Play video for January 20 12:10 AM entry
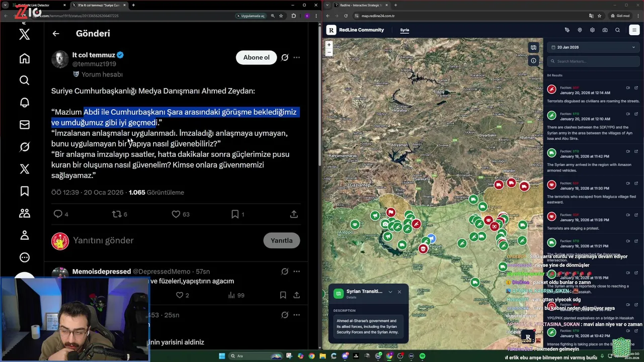 tap(628, 114)
